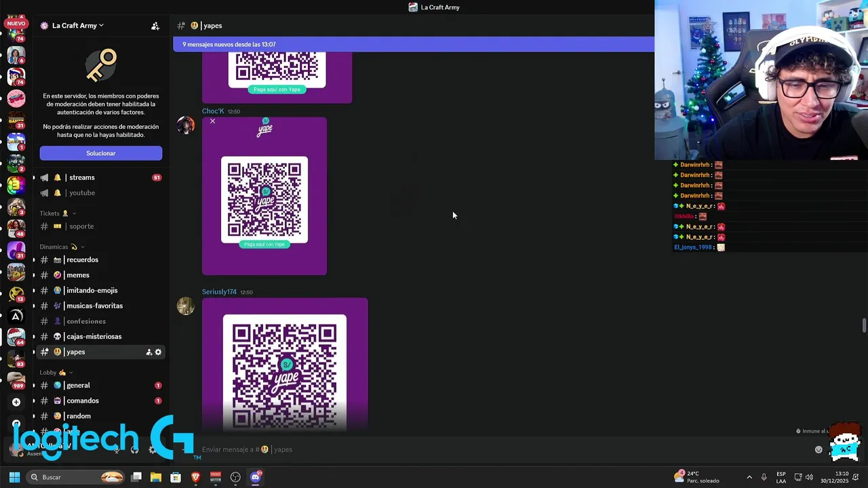The image size is (868, 488).
Task: Open the random channel
Action: (x=100, y=416)
